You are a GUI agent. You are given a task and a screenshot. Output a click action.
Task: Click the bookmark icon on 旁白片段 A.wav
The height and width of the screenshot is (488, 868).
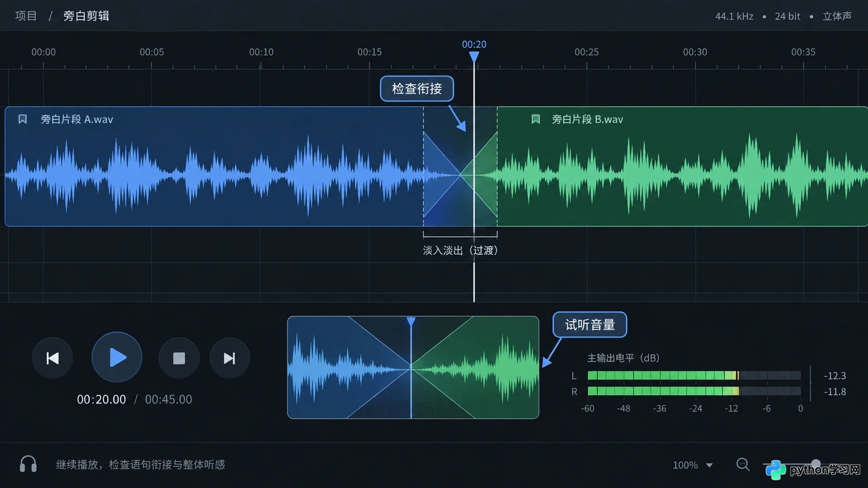pos(23,119)
